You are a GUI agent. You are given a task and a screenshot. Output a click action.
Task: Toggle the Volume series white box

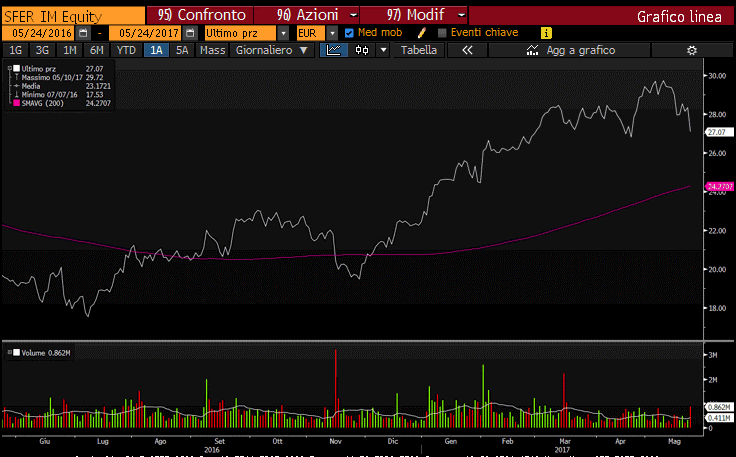[x=16, y=352]
